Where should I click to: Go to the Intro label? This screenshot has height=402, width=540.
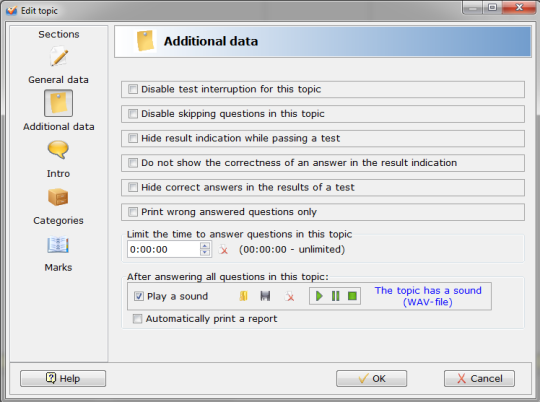pyautogui.click(x=58, y=173)
